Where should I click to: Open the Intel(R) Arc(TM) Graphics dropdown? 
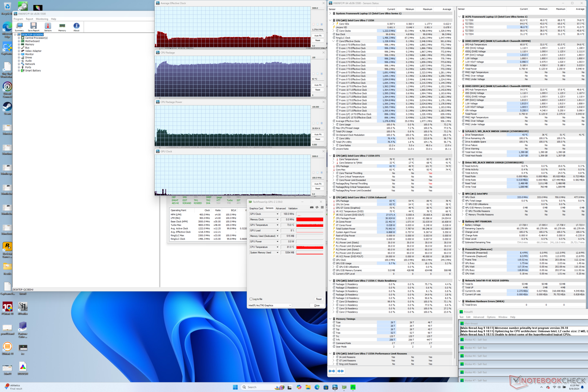[x=269, y=305]
